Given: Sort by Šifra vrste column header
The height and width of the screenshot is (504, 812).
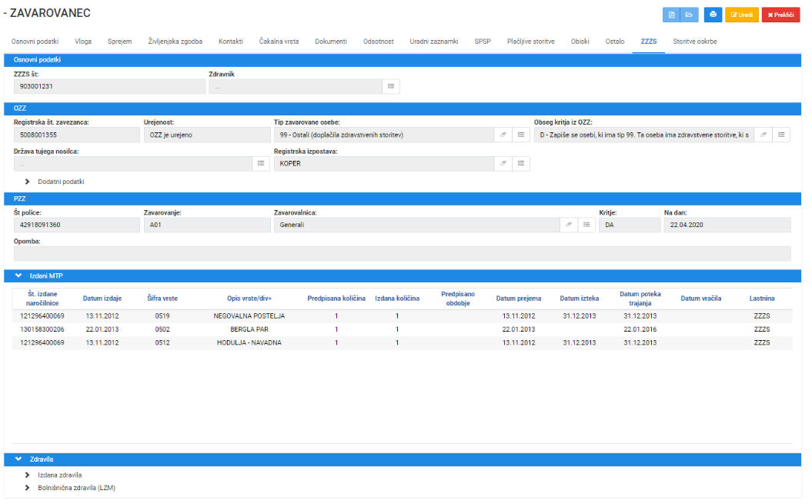Looking at the screenshot, I should [x=162, y=299].
